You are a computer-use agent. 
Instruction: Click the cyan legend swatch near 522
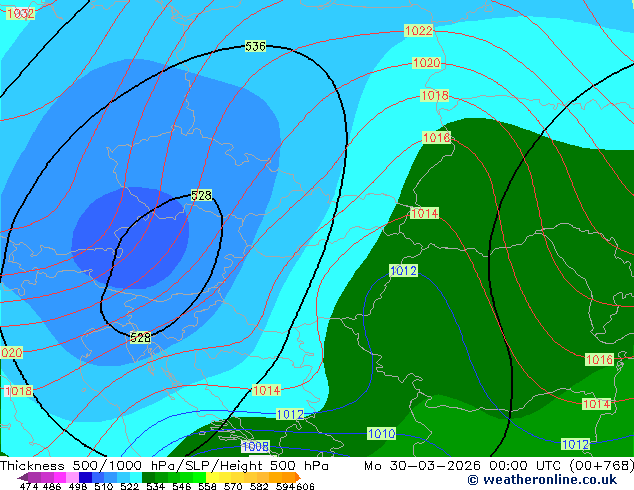click(x=136, y=477)
